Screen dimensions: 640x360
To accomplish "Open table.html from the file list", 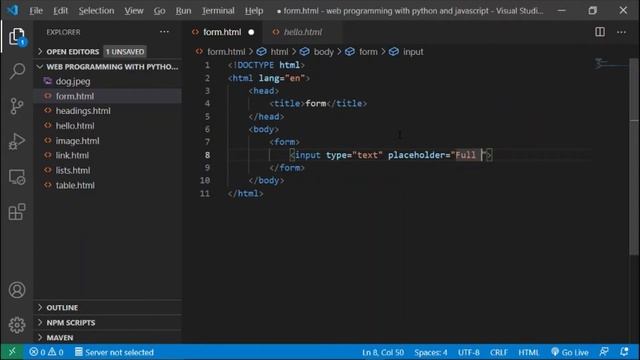I will 75,185.
